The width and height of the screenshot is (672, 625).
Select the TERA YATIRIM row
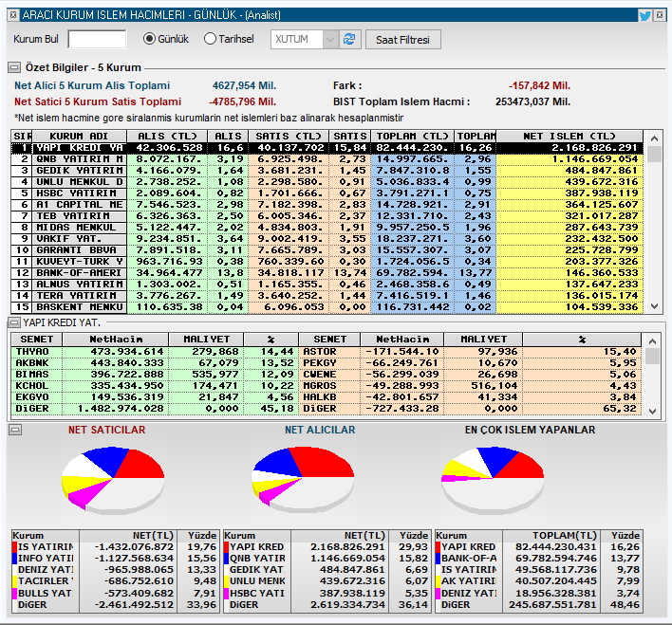(x=327, y=295)
